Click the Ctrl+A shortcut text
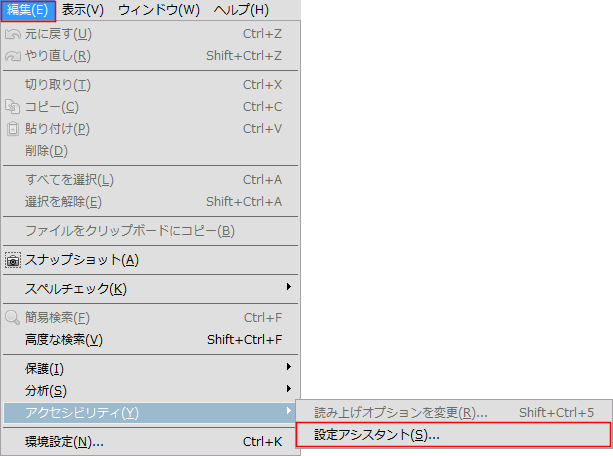613x456 pixels. [262, 180]
